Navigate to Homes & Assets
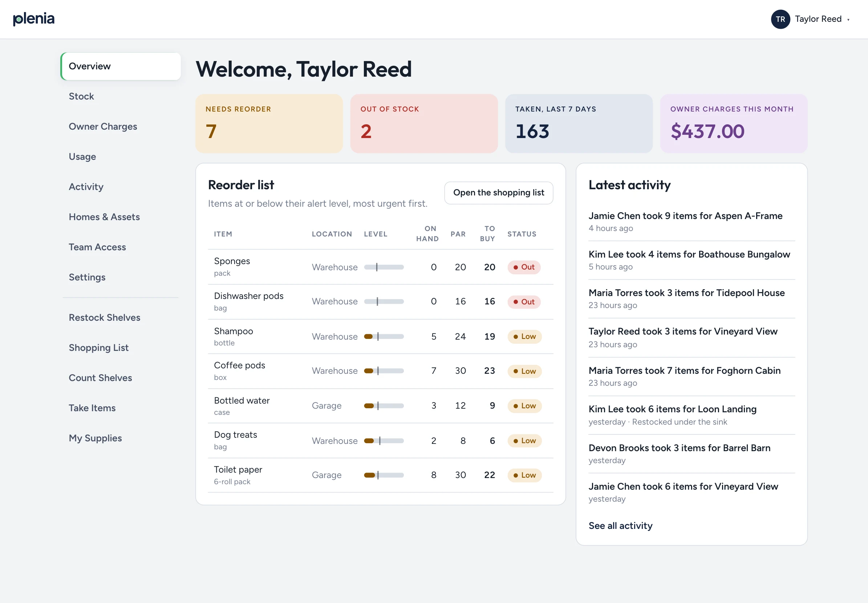Image resolution: width=868 pixels, height=603 pixels. click(x=104, y=217)
